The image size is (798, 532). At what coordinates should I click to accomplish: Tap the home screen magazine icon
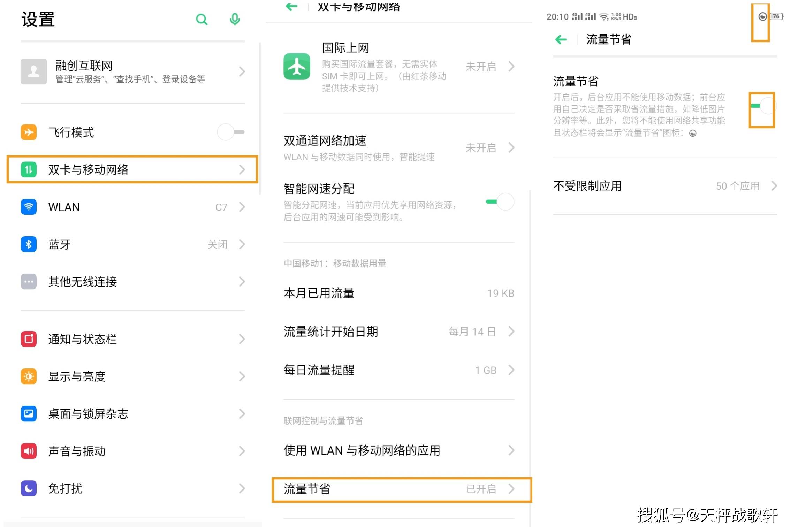[x=29, y=414]
